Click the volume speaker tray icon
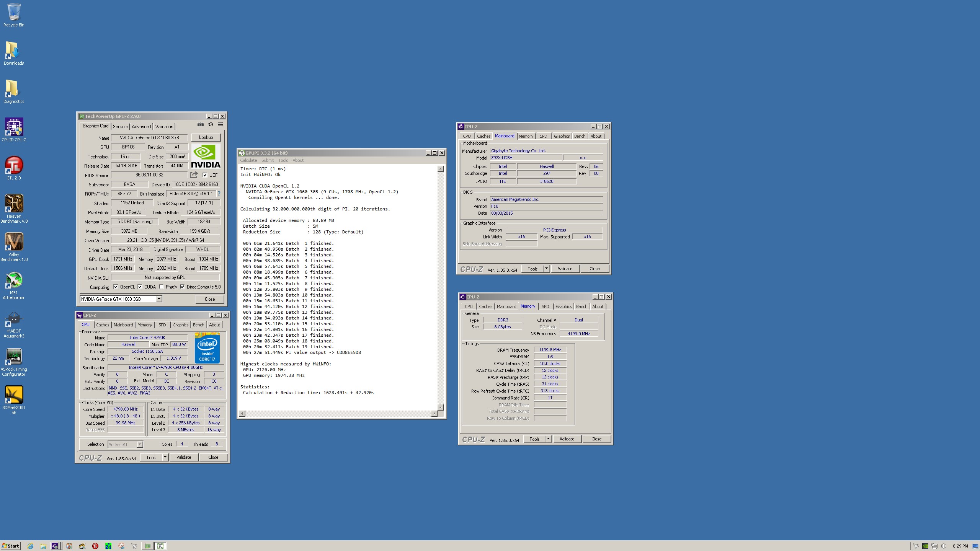Screen dimensions: 980x551 (x=944, y=546)
